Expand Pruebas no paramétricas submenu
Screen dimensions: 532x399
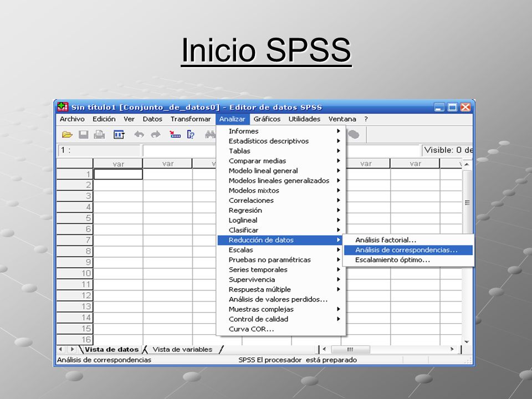pyautogui.click(x=281, y=259)
